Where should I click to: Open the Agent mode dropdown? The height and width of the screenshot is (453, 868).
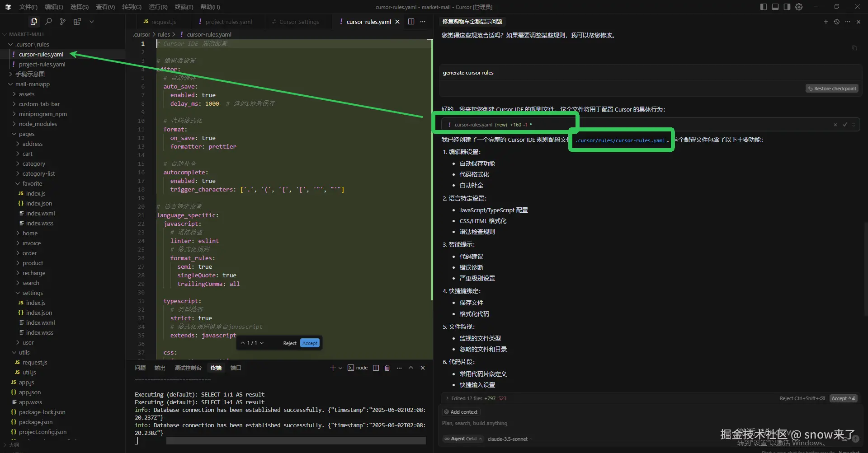click(x=463, y=439)
